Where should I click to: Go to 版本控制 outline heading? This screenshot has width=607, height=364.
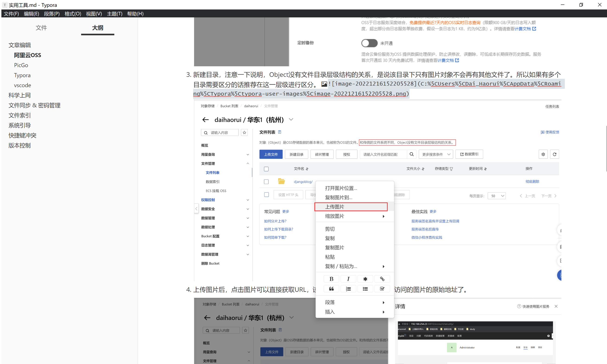click(20, 145)
